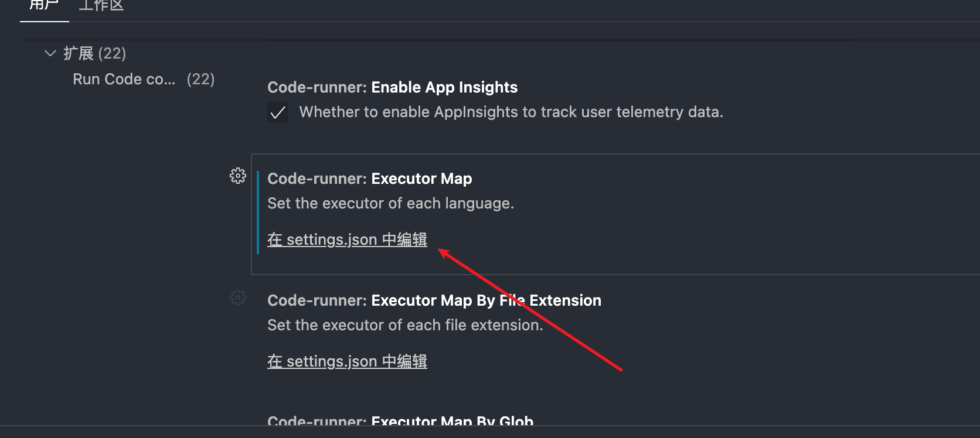Click the Code-runner: Executor Map setting title
The height and width of the screenshot is (438, 980).
click(x=369, y=179)
